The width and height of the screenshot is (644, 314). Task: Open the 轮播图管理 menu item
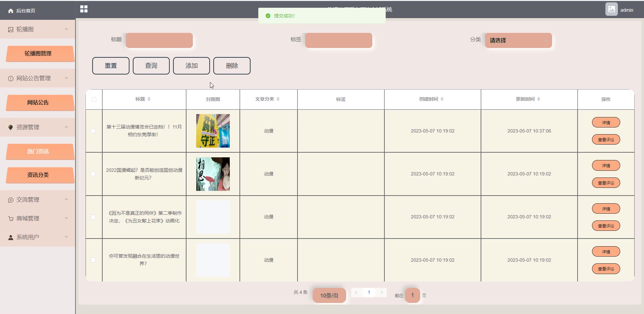[40, 54]
